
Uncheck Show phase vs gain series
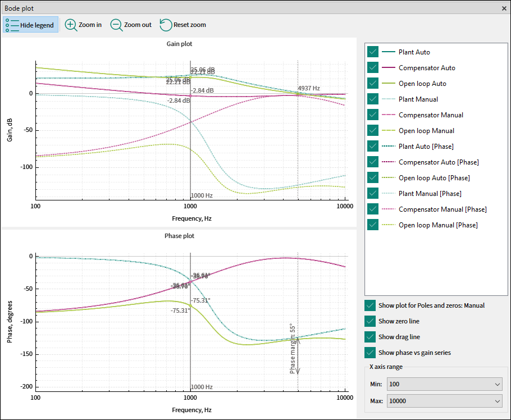370,353
